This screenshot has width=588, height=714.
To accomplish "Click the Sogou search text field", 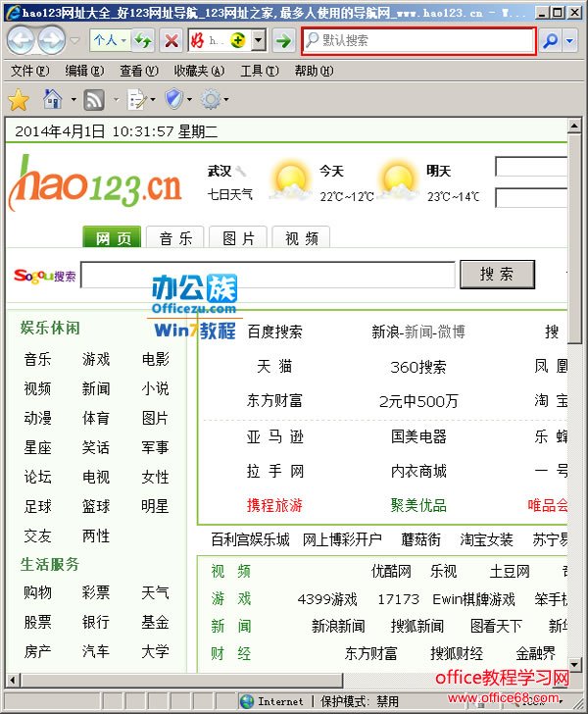I will [x=268, y=275].
